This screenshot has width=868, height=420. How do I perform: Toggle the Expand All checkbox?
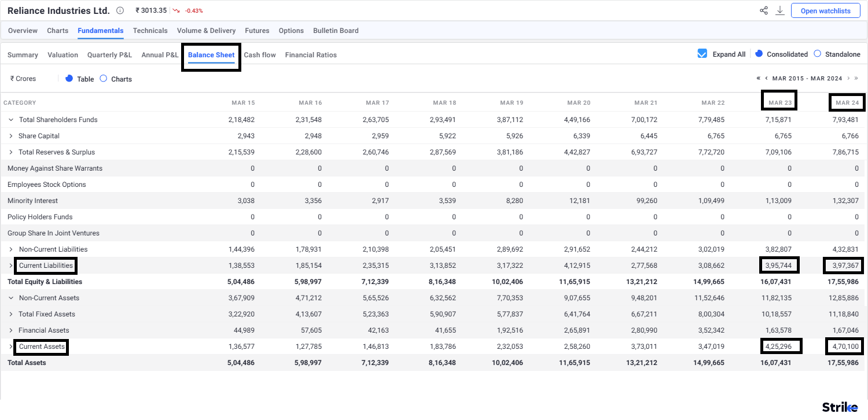(703, 54)
